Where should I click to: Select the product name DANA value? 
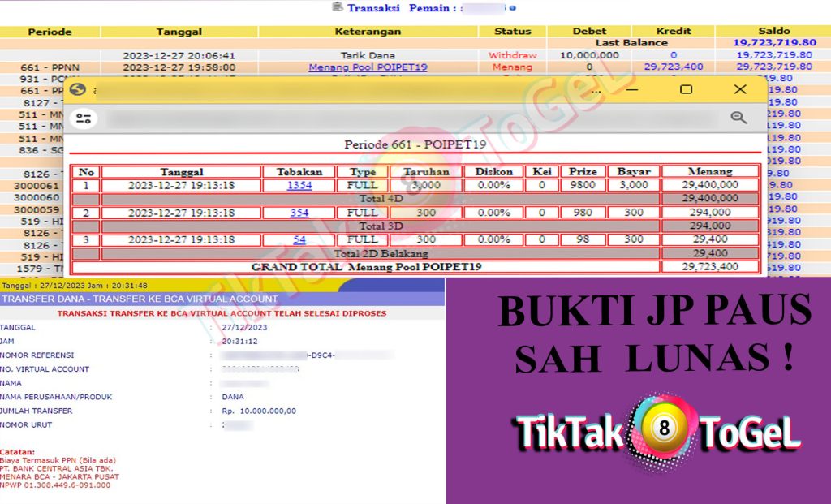point(233,397)
